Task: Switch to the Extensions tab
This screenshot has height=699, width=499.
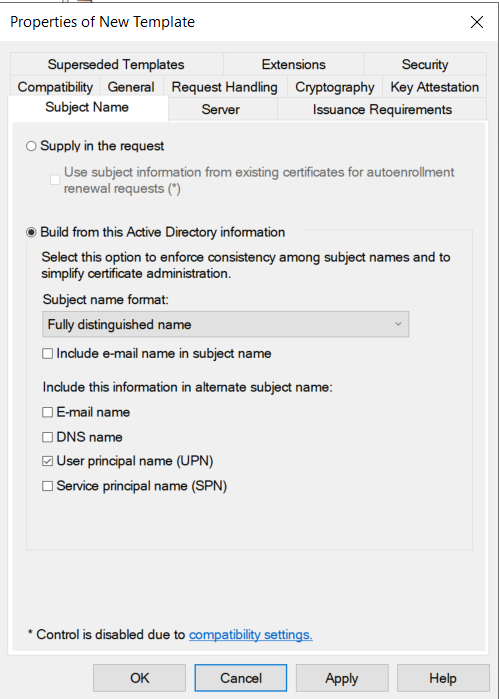Action: (x=293, y=64)
